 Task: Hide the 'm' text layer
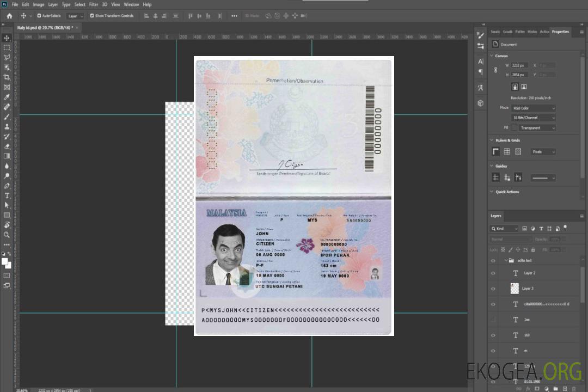(x=493, y=351)
